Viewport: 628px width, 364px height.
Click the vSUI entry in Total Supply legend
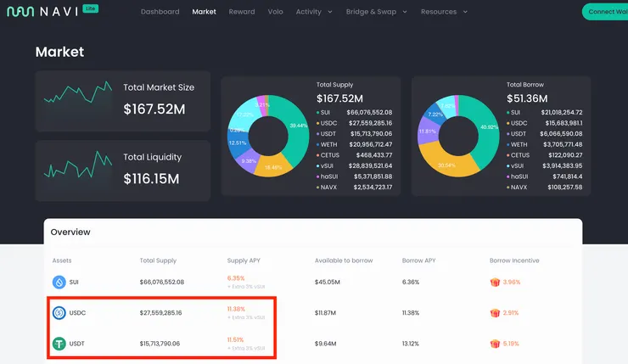(355, 165)
